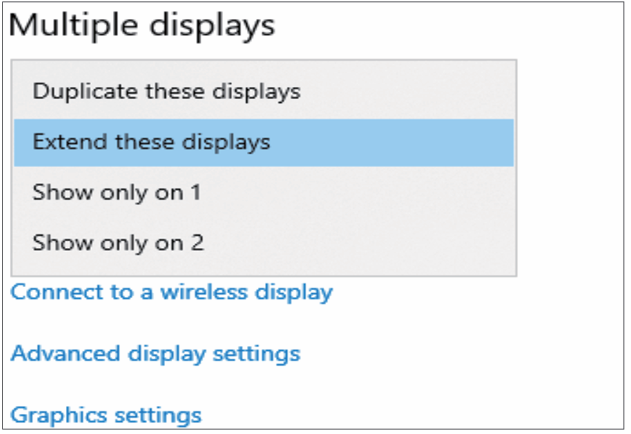Go to Graphics settings link
This screenshot has width=631, height=434.
click(106, 414)
